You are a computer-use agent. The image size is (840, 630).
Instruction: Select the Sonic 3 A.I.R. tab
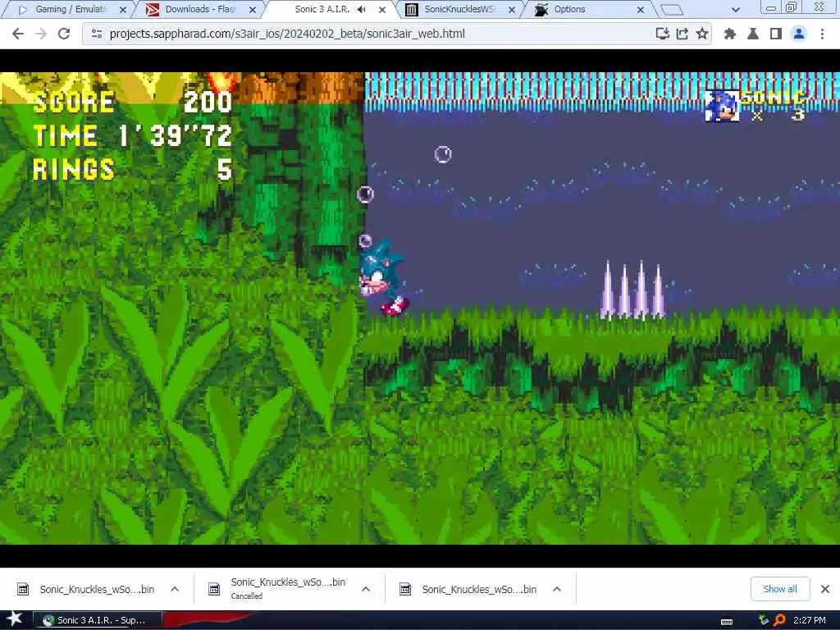tap(322, 9)
